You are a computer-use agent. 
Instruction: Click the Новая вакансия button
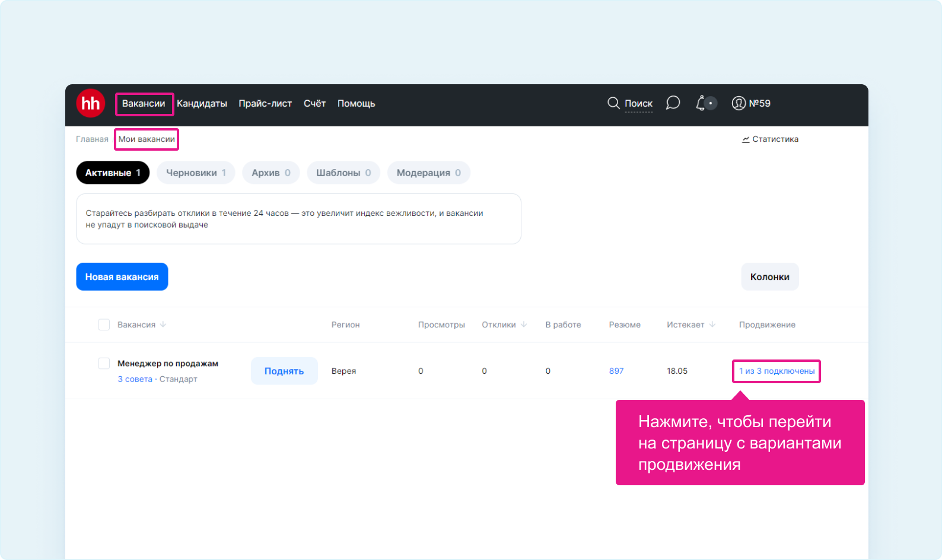click(x=122, y=276)
